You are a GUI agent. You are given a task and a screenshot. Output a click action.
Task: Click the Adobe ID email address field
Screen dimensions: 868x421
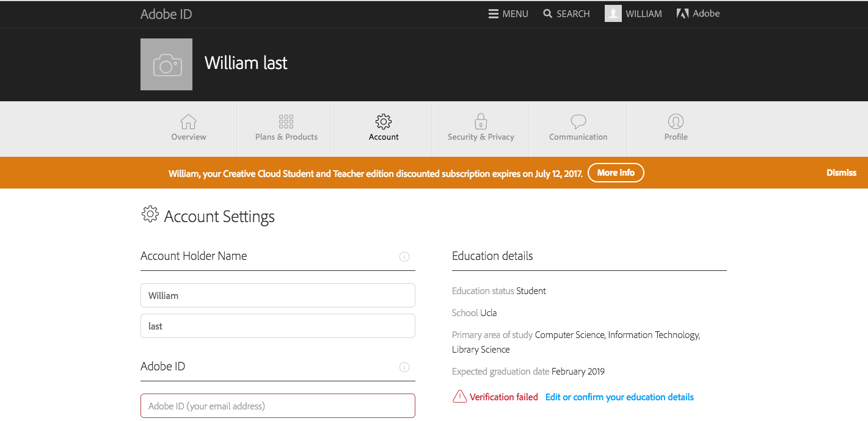tap(277, 406)
